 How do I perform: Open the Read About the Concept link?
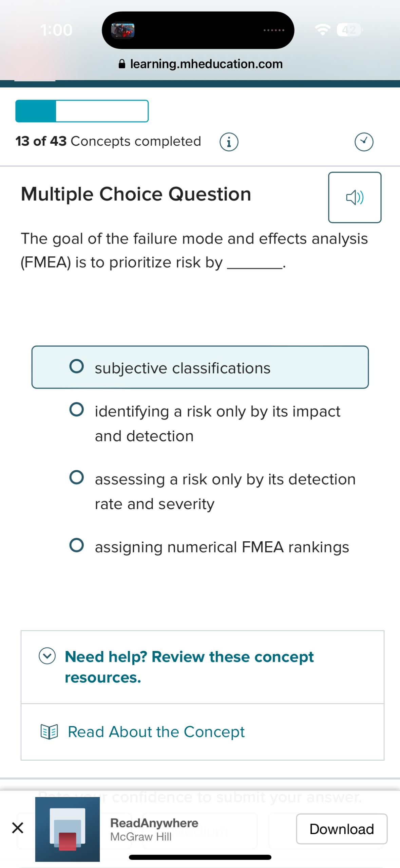pos(155,732)
